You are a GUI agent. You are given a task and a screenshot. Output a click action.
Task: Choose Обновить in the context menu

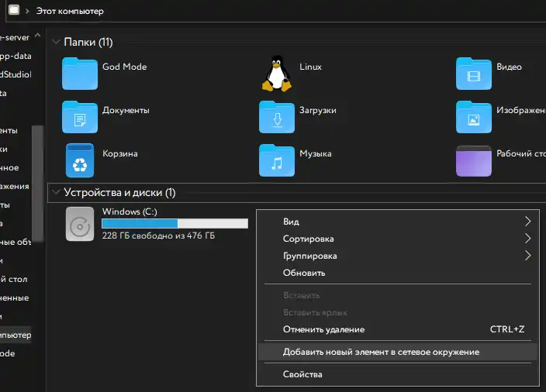[x=304, y=273]
